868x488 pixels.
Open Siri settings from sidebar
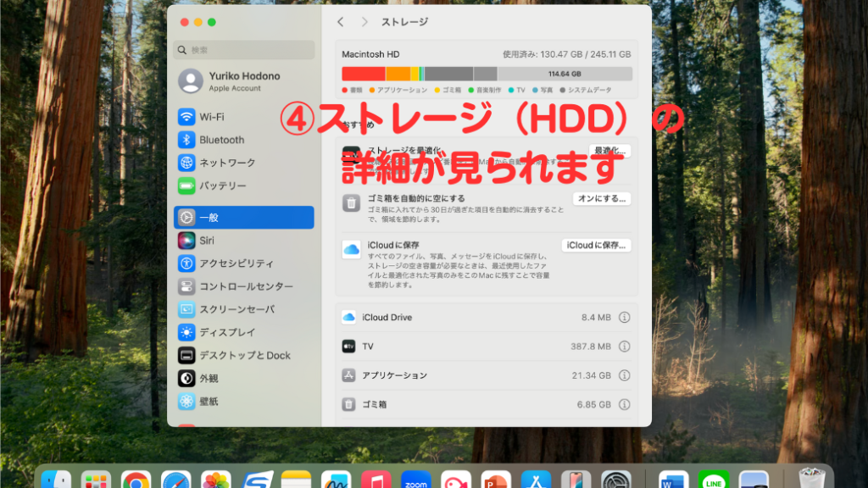[x=206, y=241]
